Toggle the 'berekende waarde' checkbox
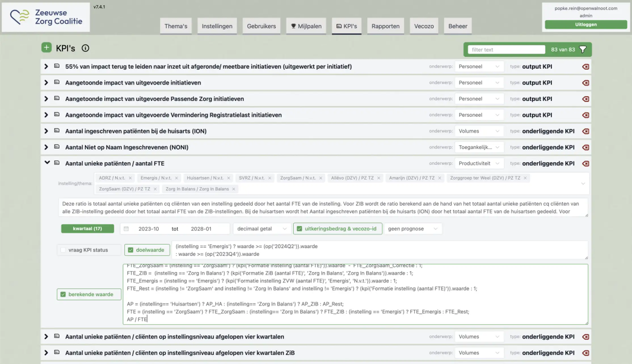 pyautogui.click(x=63, y=295)
